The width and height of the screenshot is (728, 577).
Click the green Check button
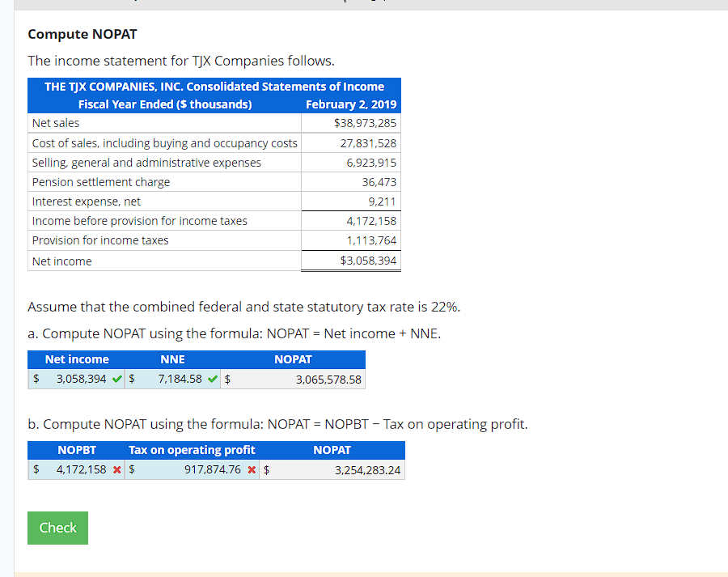[x=57, y=528]
